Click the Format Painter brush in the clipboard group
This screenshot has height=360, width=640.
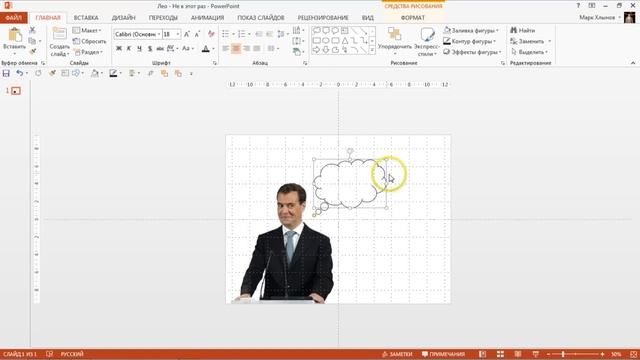pos(32,51)
